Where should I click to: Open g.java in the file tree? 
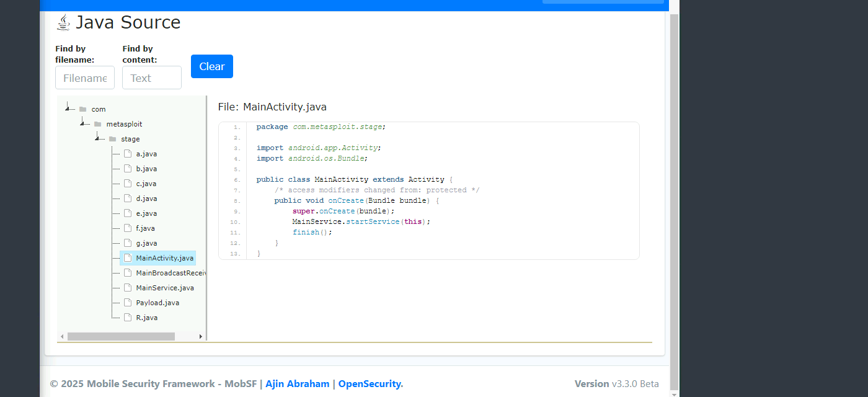click(x=146, y=243)
